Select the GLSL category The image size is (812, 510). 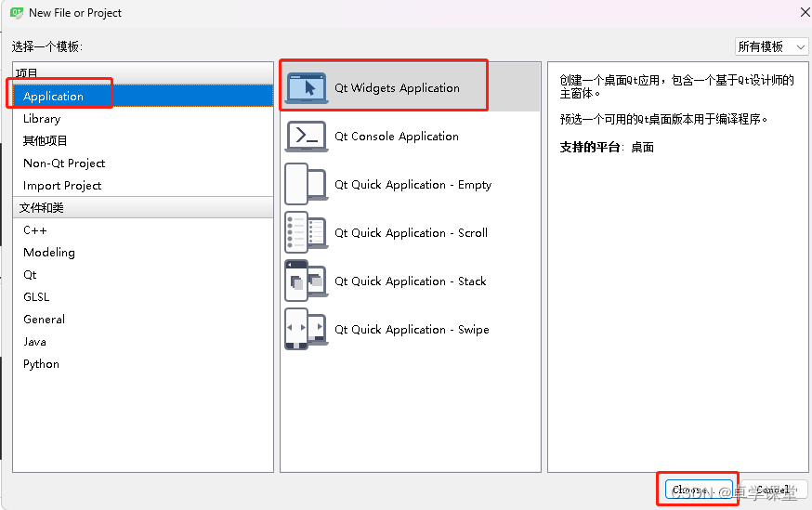click(x=143, y=296)
